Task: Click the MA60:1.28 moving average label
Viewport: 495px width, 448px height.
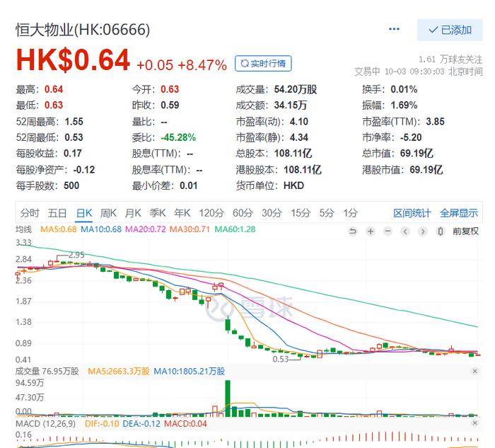Action: tap(235, 229)
